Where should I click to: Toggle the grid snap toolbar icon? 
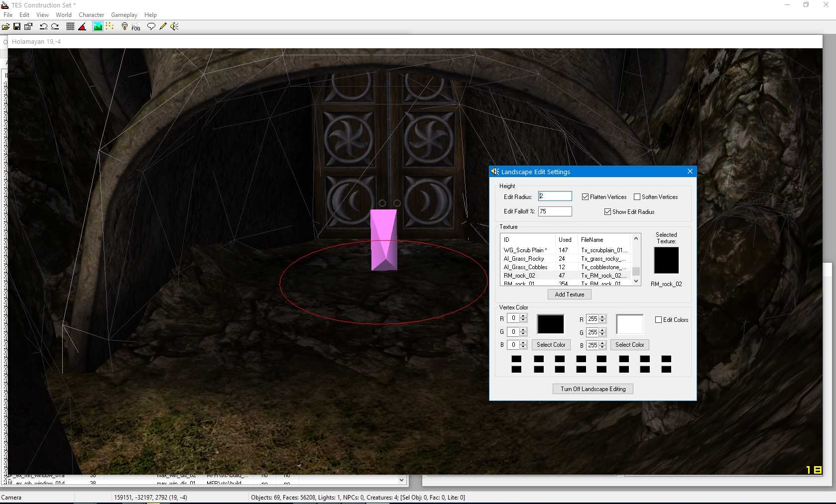(71, 27)
